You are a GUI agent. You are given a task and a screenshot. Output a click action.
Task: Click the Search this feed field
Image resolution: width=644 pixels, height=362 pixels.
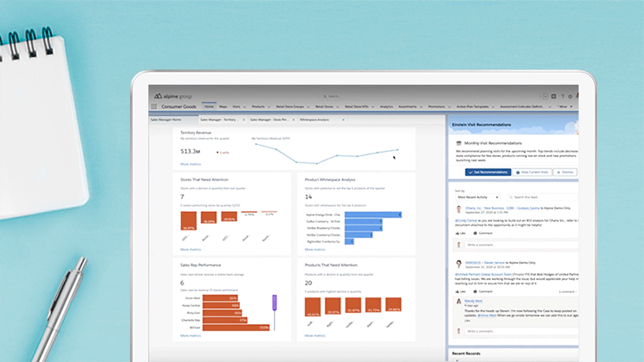click(543, 198)
